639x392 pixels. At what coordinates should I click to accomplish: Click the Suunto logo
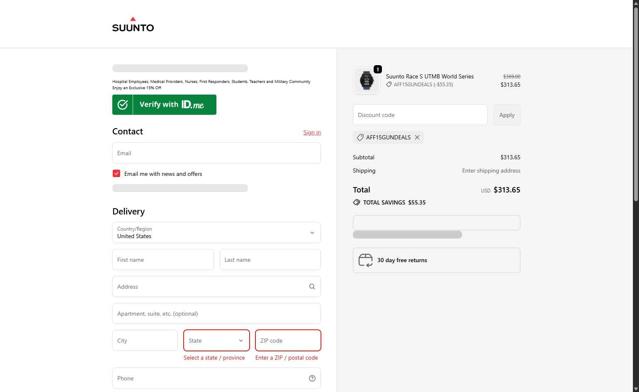coord(133,25)
